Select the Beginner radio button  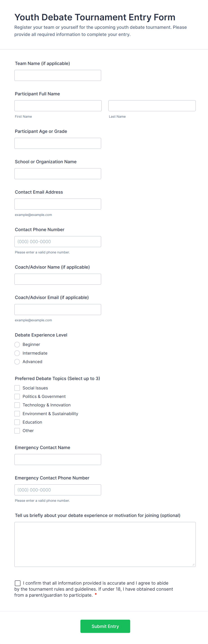(17, 345)
